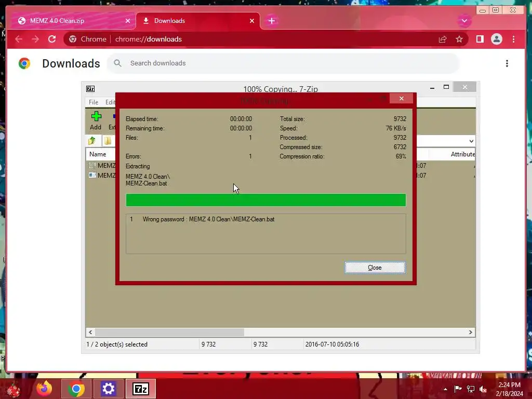Reload the Chrome page
This screenshot has width=532, height=399.
(x=52, y=39)
